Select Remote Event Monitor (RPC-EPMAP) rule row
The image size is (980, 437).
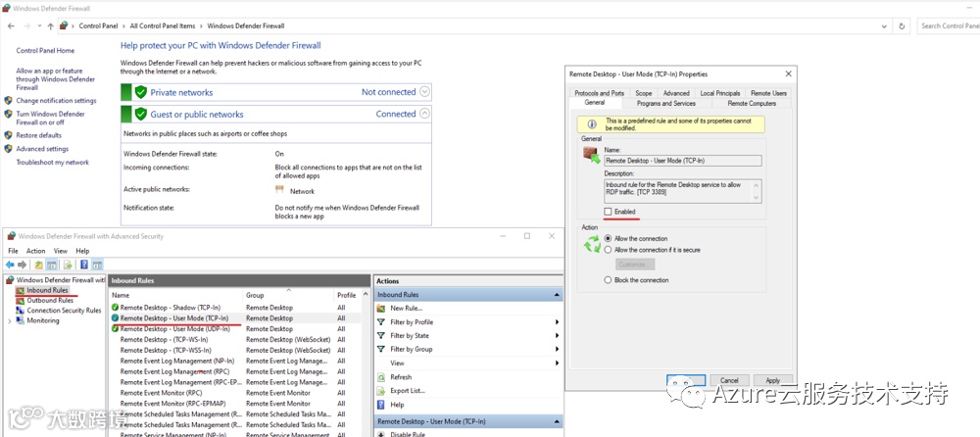tap(235, 404)
